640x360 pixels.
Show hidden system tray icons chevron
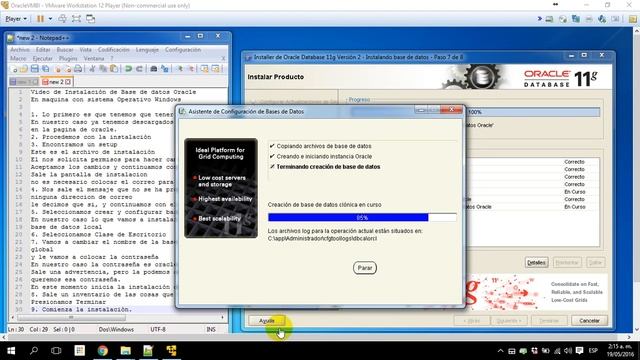click(500, 351)
